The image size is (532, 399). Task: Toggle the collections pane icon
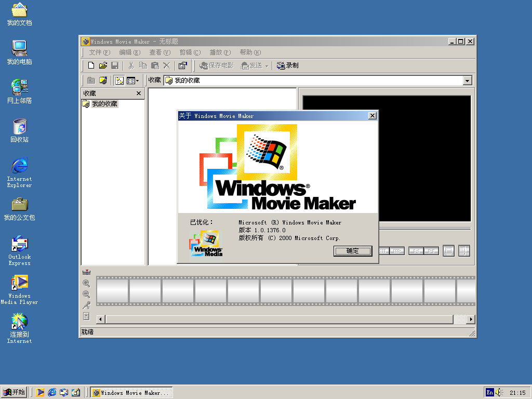[x=119, y=81]
